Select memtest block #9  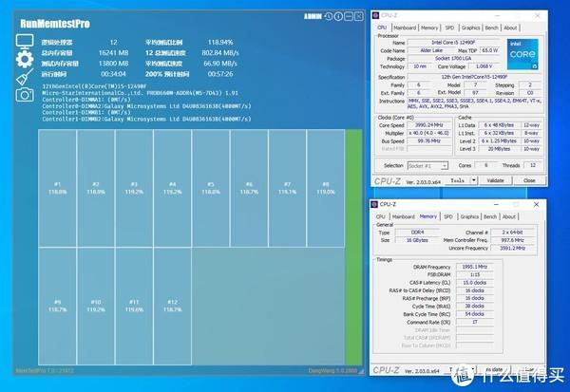click(x=57, y=306)
